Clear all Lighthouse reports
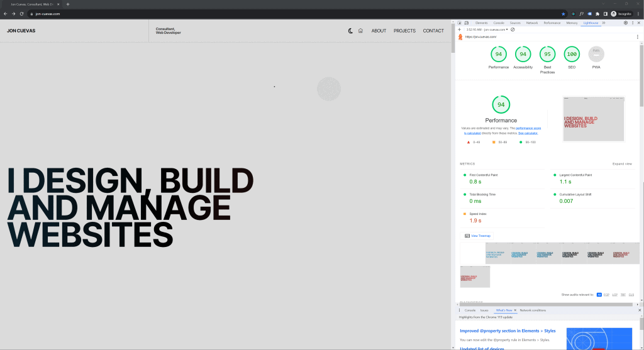 tap(513, 30)
